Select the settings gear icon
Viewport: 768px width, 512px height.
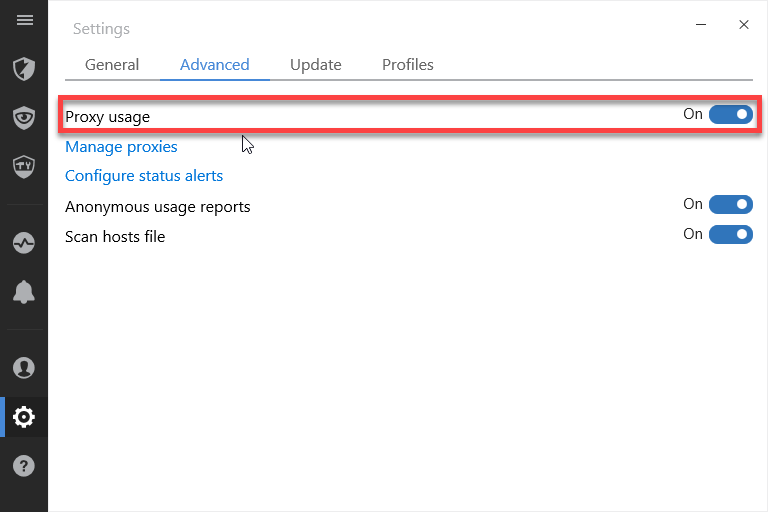(24, 417)
